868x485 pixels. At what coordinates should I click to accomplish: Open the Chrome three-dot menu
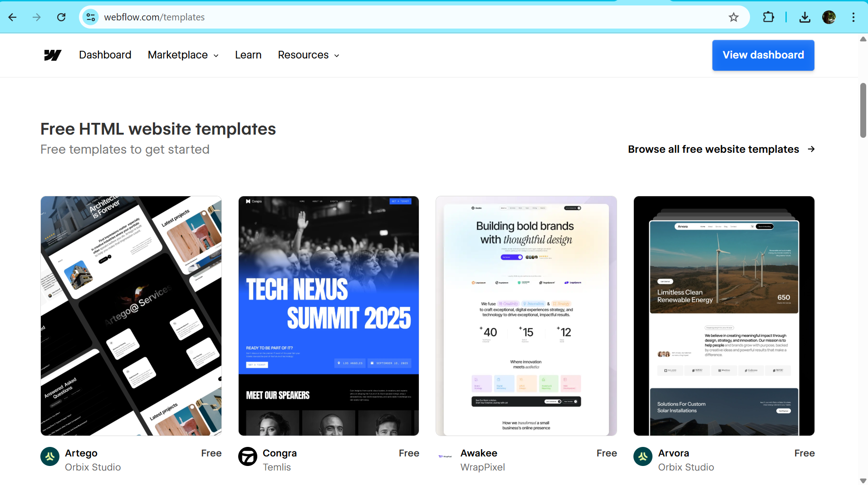pos(853,17)
